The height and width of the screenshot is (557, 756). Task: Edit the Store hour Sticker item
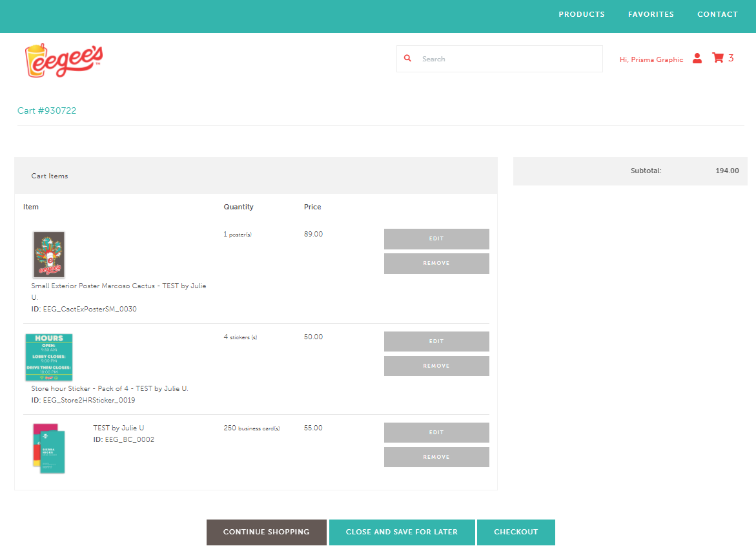pos(436,341)
